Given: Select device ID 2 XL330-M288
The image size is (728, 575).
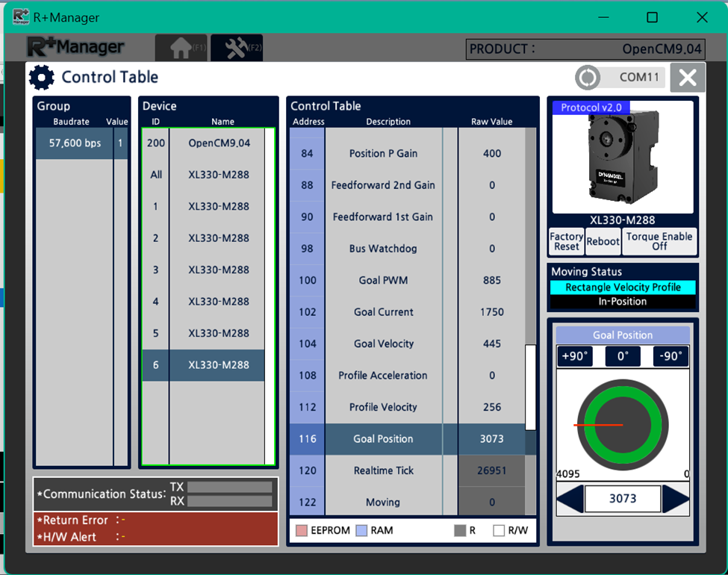Looking at the screenshot, I should (x=203, y=238).
